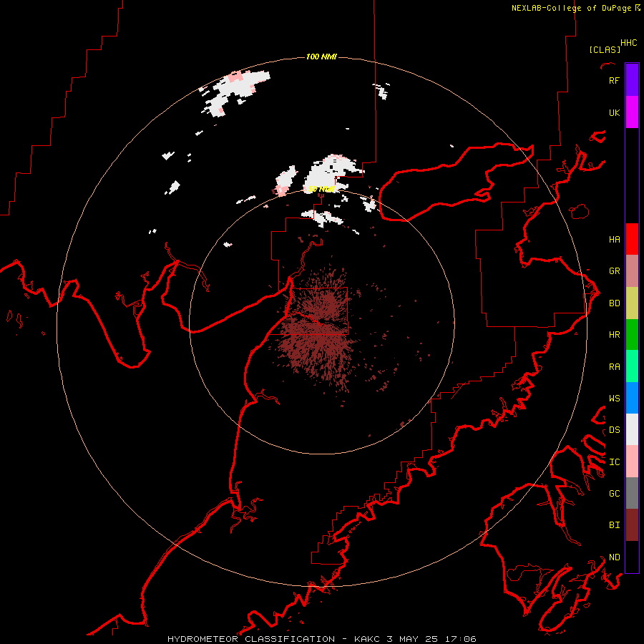This screenshot has width=644, height=644.
Task: Click the ND black color swatch
Action: [632, 557]
